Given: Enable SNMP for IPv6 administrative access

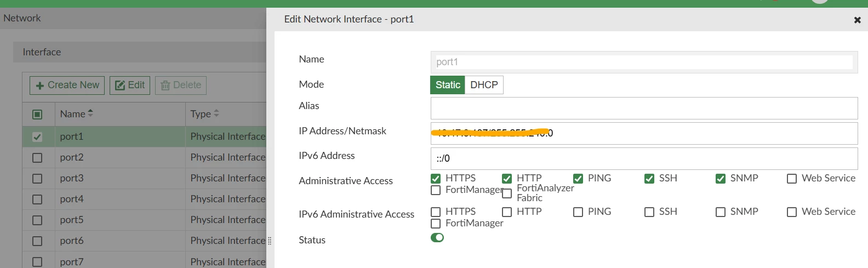Looking at the screenshot, I should pyautogui.click(x=721, y=212).
